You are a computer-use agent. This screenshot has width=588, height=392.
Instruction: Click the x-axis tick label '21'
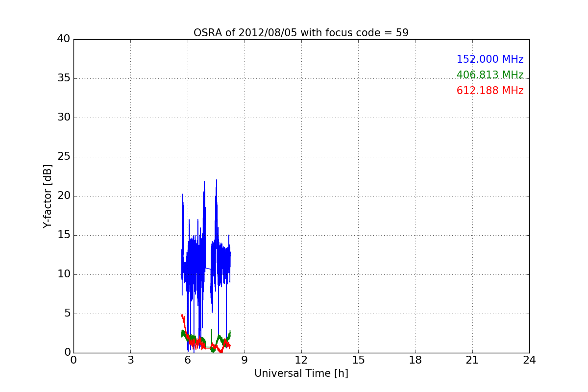click(x=472, y=360)
